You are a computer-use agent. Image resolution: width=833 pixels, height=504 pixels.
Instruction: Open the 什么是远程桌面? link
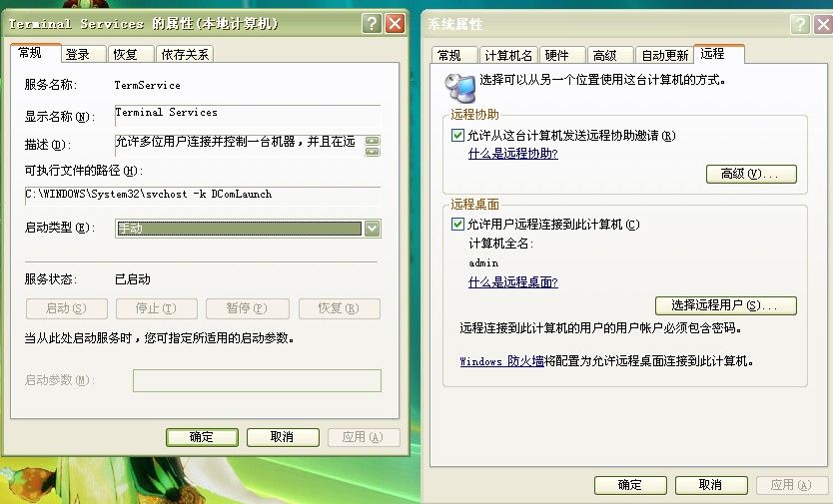[512, 282]
